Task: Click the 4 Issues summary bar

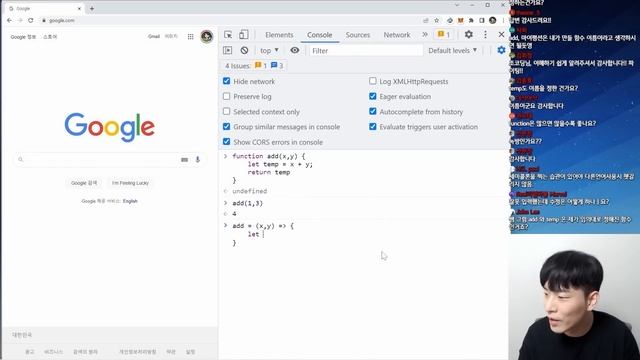Action: pos(253,66)
